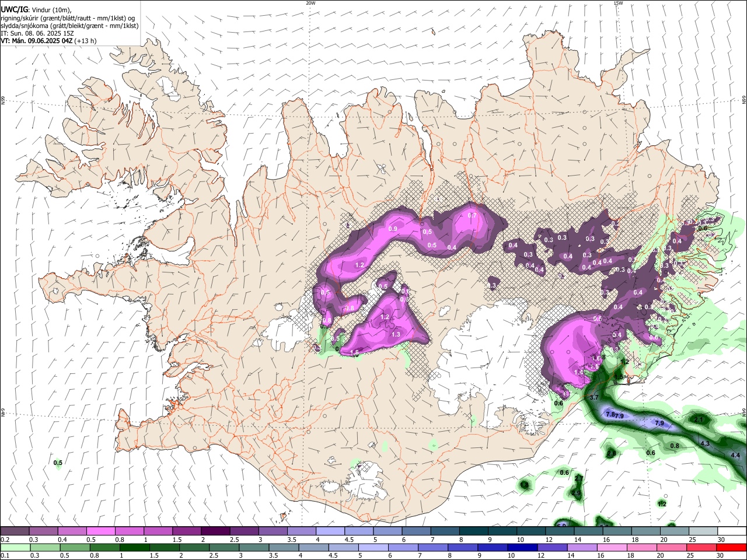This screenshot has width=747, height=560.
Task: Select the 'IT: Sun. 08. 06. 2025 15Z' line
Action: point(37,33)
